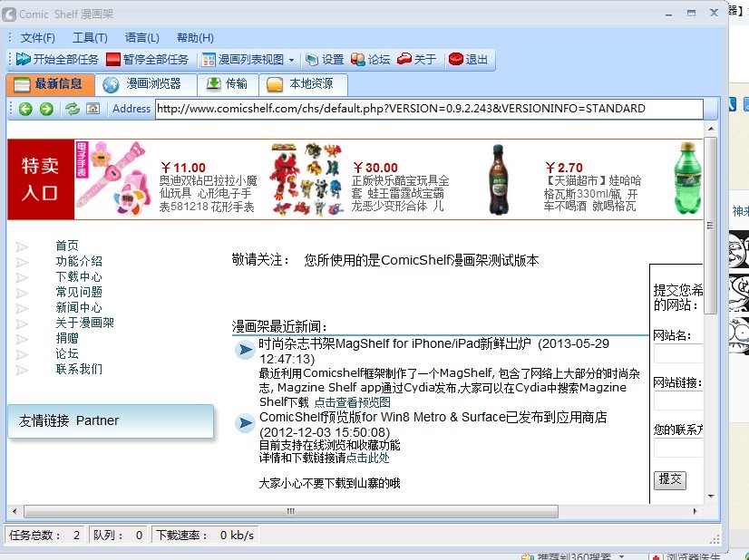The width and height of the screenshot is (749, 560).
Task: Click the arrow icon beside Win8 Metro news
Action: (x=245, y=423)
